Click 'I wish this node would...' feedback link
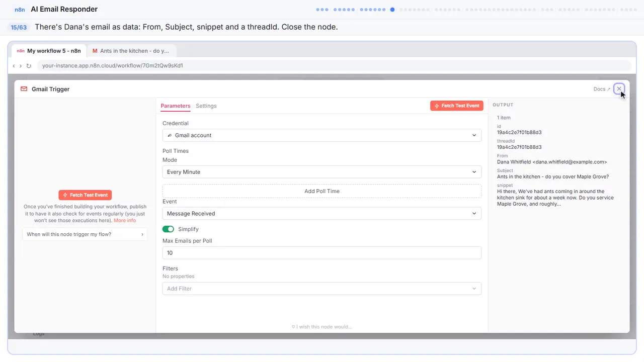The width and height of the screenshot is (644, 362). (x=322, y=327)
